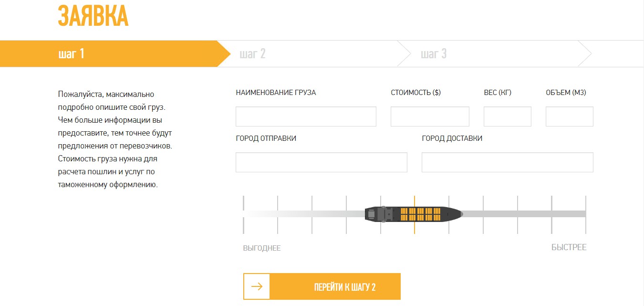The image size is (644, 306).
Task: Click the «Город доставки» text box
Action: tap(507, 162)
